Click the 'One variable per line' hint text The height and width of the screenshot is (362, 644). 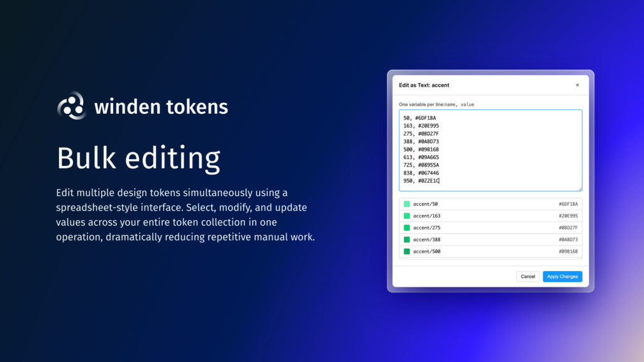click(x=436, y=105)
